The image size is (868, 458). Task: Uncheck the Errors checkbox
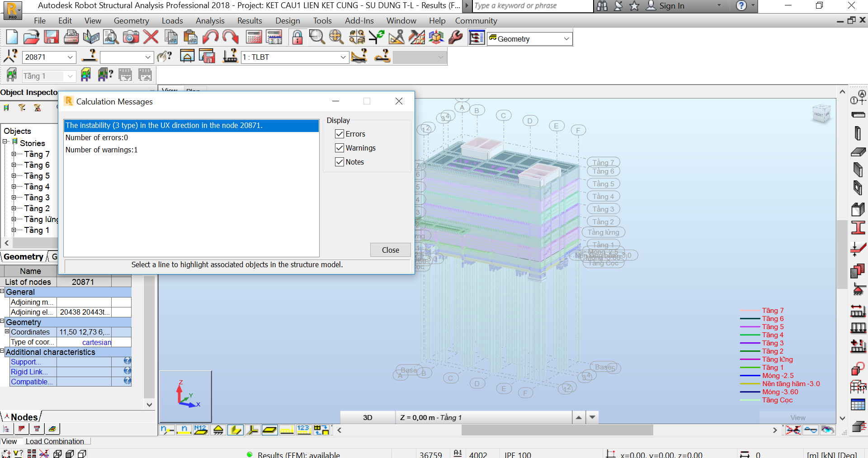click(x=340, y=134)
